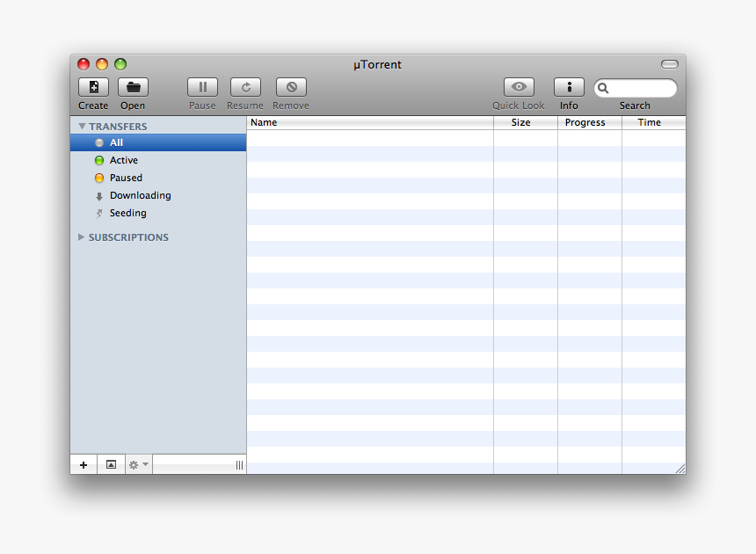Click the gray All status dot
The width and height of the screenshot is (756, 554).
pyautogui.click(x=99, y=142)
